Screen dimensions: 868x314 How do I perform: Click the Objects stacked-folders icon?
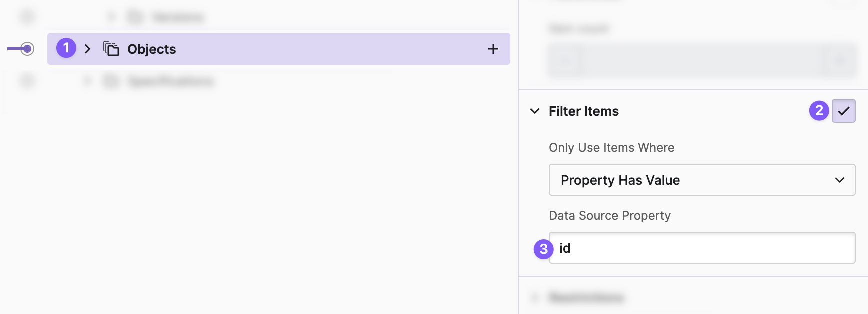pos(111,49)
